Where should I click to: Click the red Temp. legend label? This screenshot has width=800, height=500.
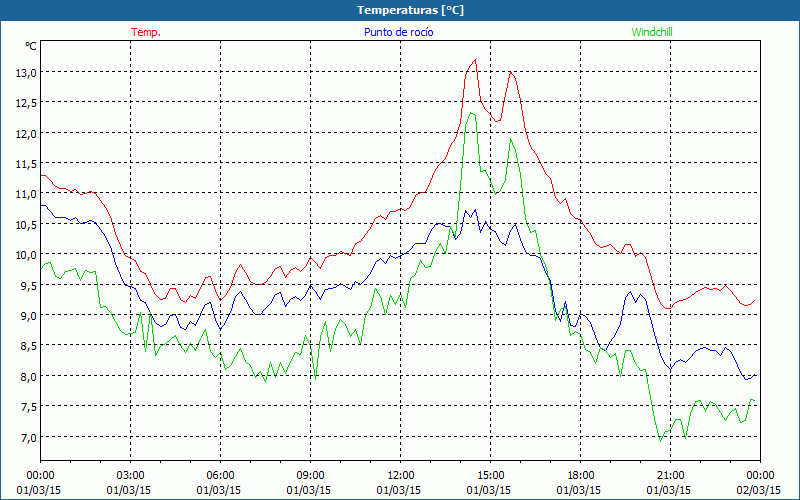pyautogui.click(x=145, y=32)
